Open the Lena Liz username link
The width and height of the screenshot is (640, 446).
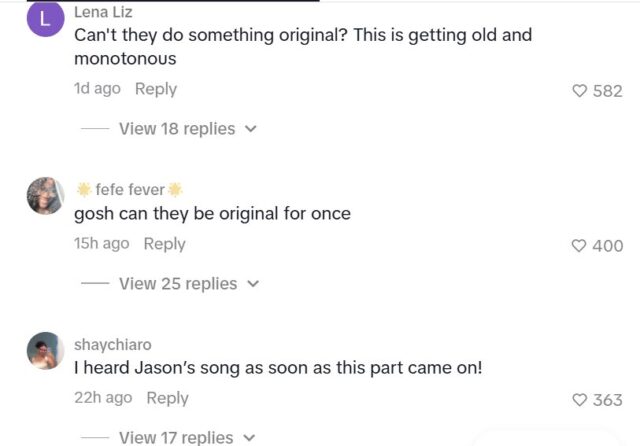coord(103,12)
